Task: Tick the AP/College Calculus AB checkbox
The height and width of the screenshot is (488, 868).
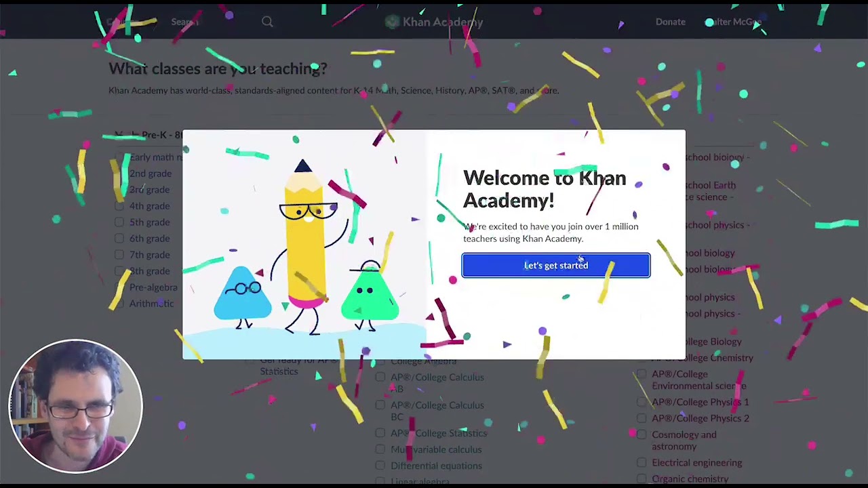Action: pos(380,378)
